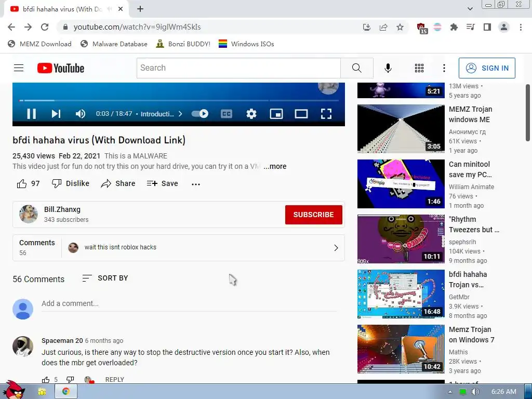Open the Bill.Zhanxg channel avatar

point(29,214)
